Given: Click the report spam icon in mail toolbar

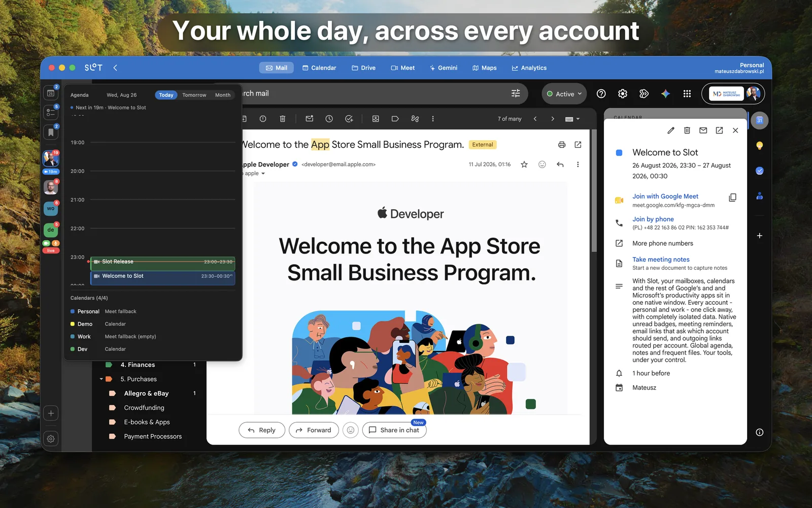Looking at the screenshot, I should (263, 119).
